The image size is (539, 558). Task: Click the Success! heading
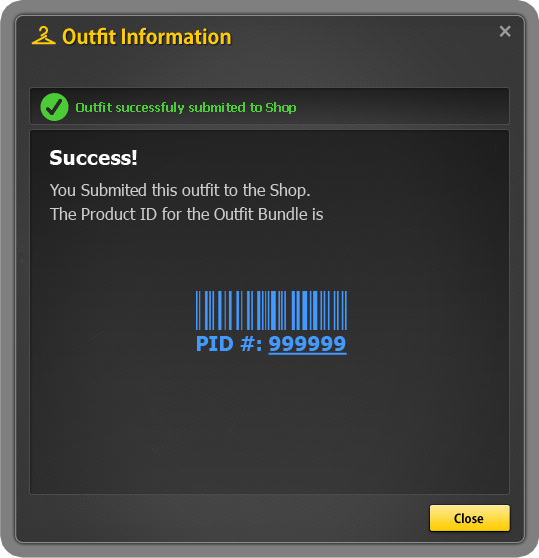[93, 158]
